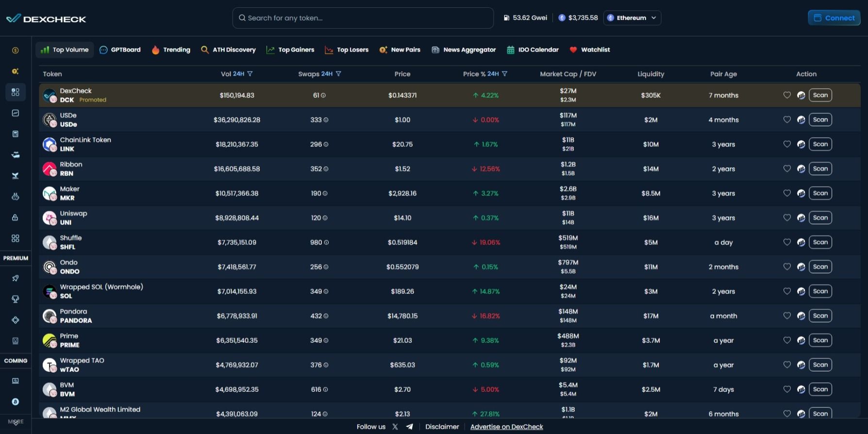This screenshot has width=868, height=434.
Task: Open the Price % 24H filter
Action: click(x=504, y=74)
